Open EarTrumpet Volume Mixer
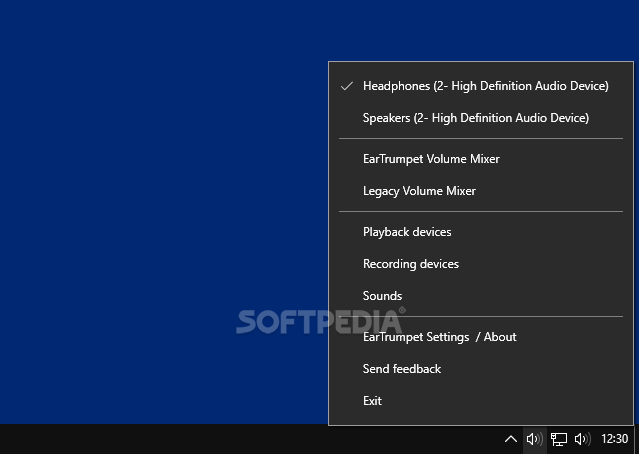 pyautogui.click(x=481, y=159)
